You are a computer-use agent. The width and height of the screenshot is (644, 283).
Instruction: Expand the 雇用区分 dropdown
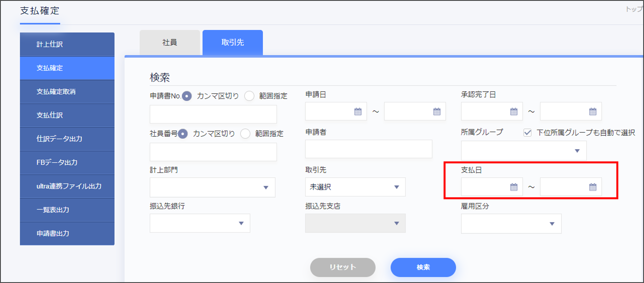coord(511,224)
